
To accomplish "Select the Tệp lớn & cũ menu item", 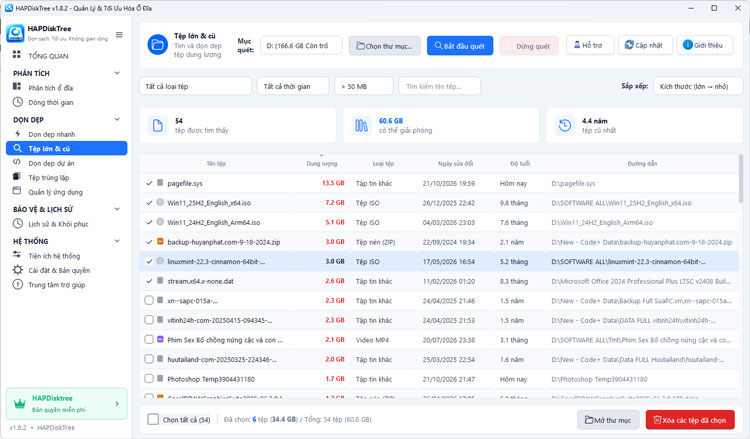I will pos(66,148).
